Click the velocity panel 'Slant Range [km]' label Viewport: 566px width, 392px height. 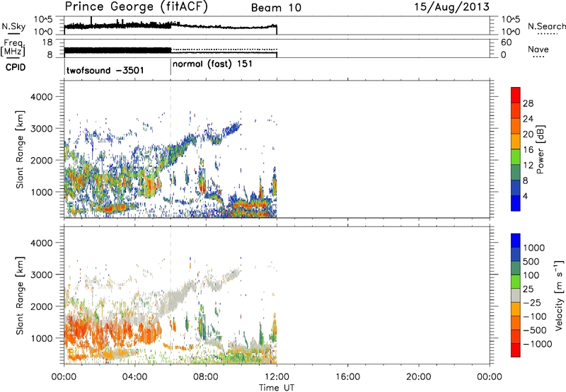(20, 295)
